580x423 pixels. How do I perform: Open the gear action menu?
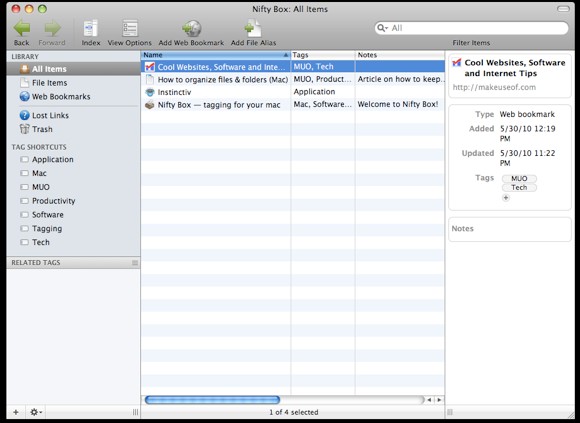click(x=36, y=412)
